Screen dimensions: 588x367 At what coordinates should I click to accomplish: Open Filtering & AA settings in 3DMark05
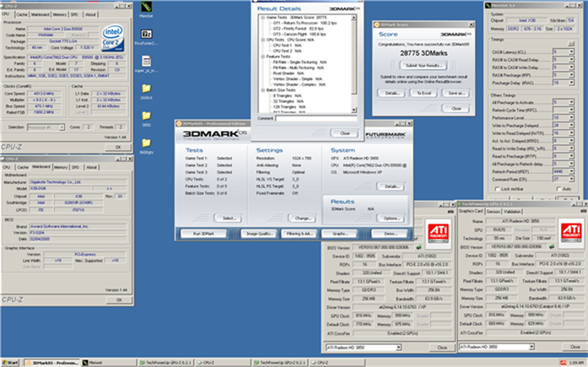point(299,234)
